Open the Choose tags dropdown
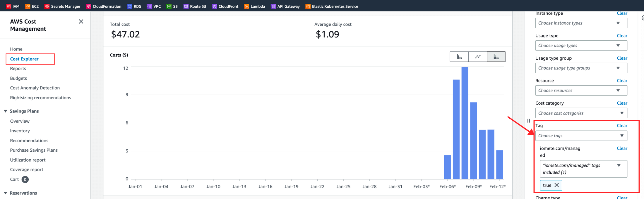The height and width of the screenshot is (199, 644). tap(581, 136)
